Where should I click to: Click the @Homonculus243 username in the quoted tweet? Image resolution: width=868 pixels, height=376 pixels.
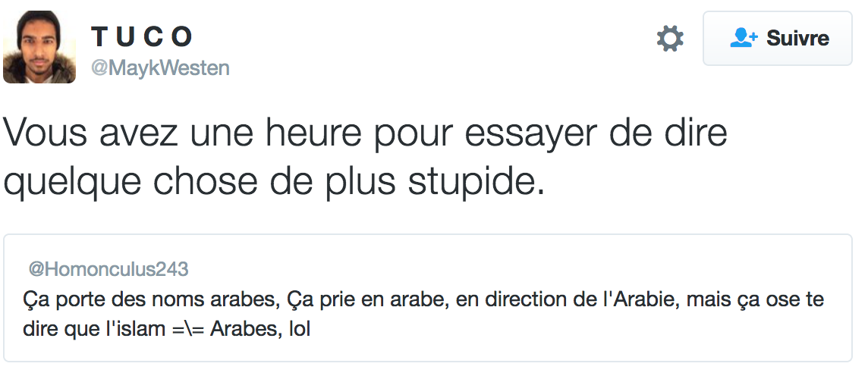pos(108,269)
